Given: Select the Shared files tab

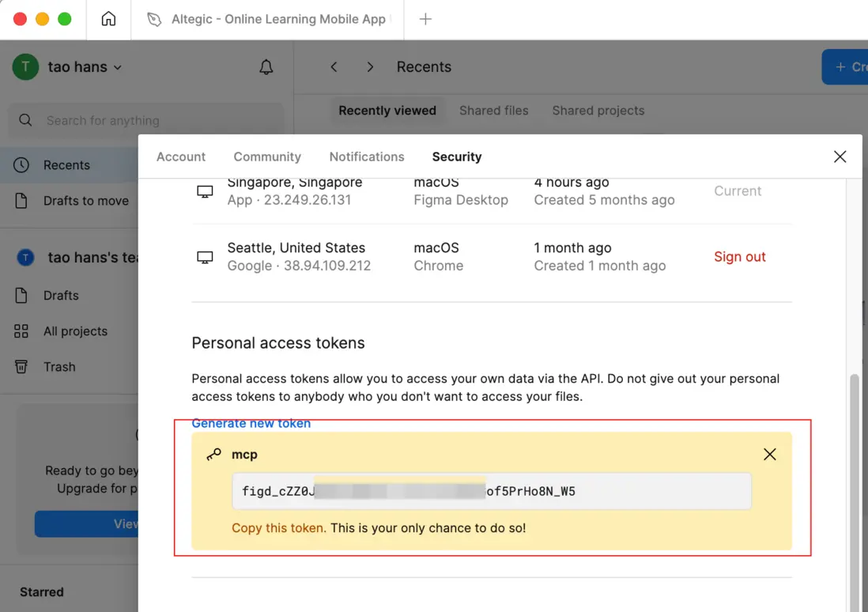Looking at the screenshot, I should tap(493, 111).
